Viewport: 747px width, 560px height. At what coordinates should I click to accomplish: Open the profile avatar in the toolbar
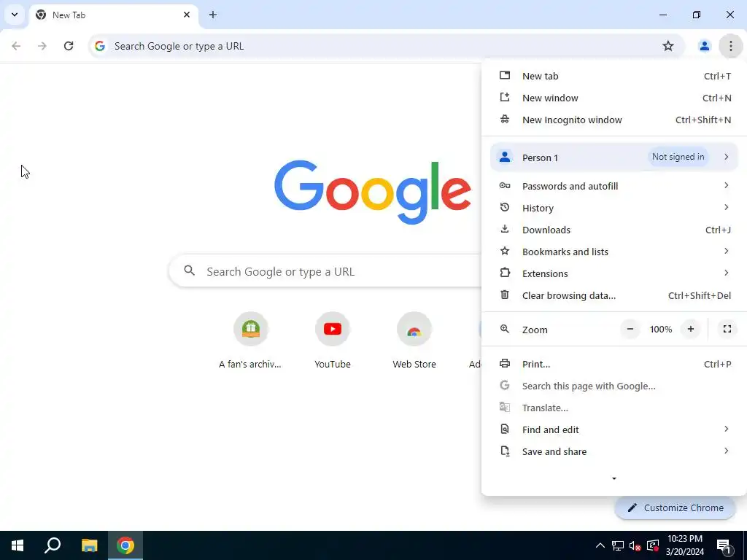point(704,46)
